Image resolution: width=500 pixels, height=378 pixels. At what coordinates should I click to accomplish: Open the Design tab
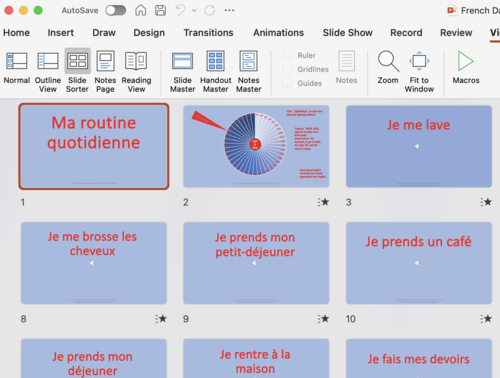149,33
